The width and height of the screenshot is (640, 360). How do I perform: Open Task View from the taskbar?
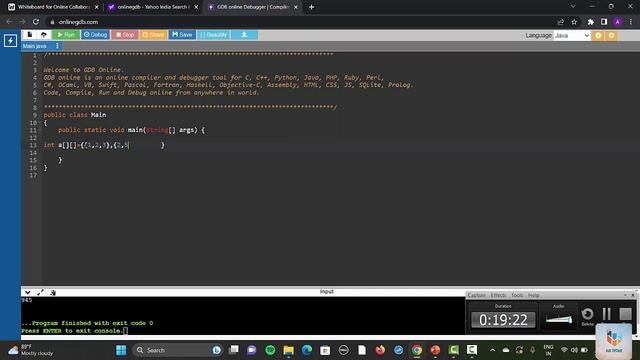point(233,350)
